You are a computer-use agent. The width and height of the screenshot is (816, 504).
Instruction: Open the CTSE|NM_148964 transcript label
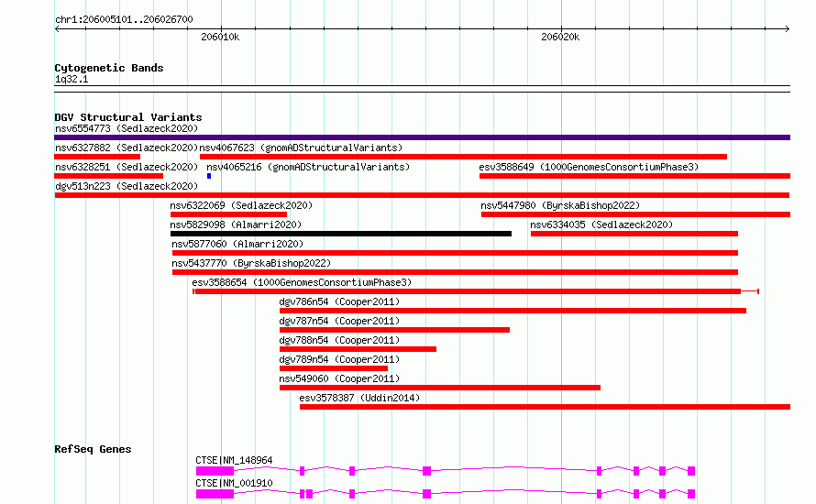point(234,460)
